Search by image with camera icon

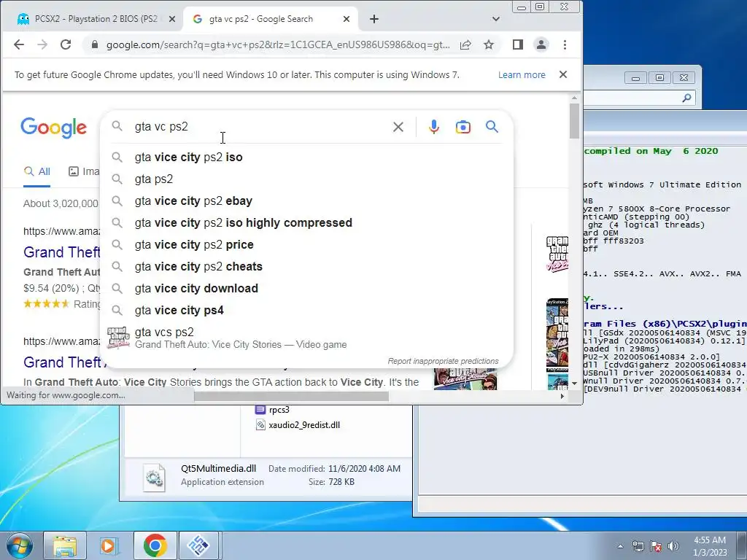click(462, 127)
